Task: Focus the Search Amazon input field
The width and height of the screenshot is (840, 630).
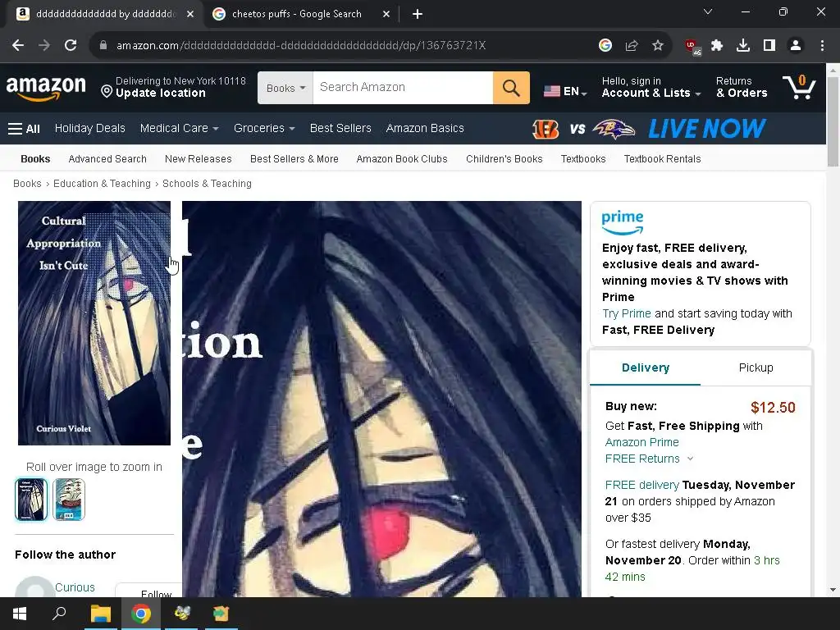Action: (403, 88)
